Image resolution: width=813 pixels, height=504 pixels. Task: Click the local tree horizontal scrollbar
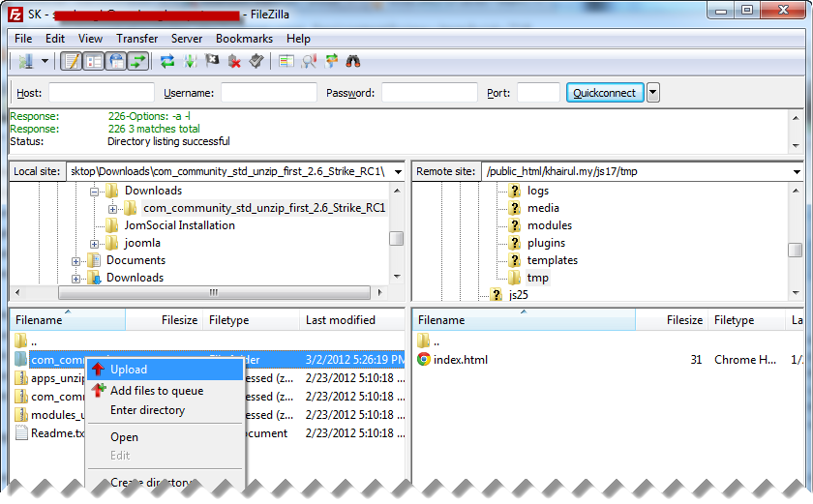tap(214, 293)
